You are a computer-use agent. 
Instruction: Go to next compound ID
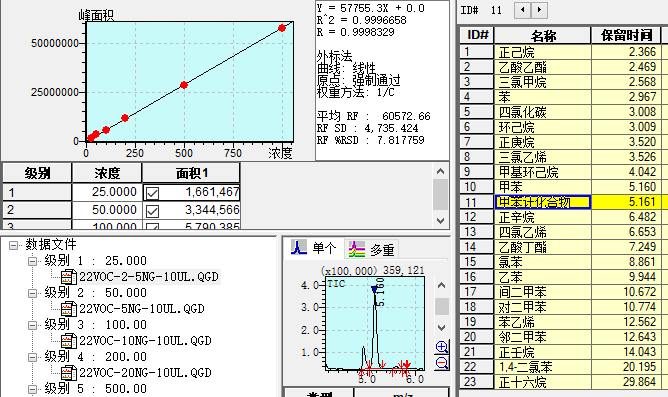tap(539, 10)
